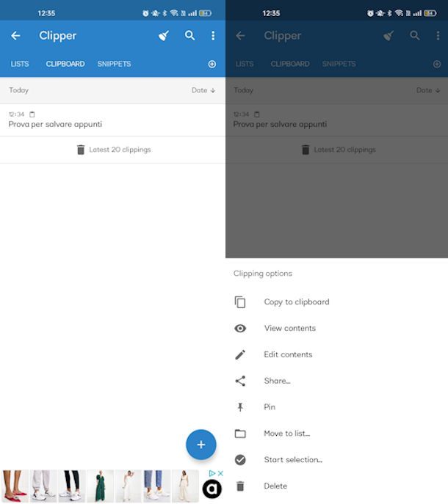
Task: Choose Move to list… option
Action: pyautogui.click(x=336, y=434)
